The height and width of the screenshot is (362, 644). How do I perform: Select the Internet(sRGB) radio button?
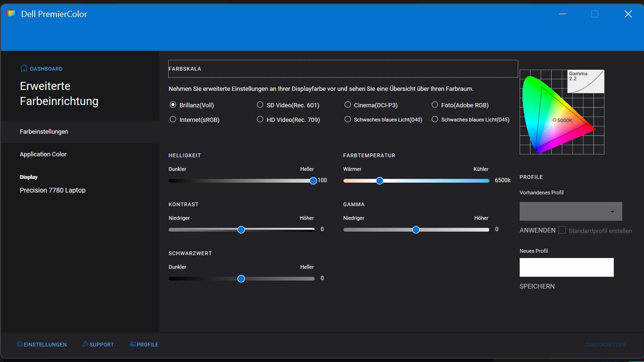click(173, 119)
